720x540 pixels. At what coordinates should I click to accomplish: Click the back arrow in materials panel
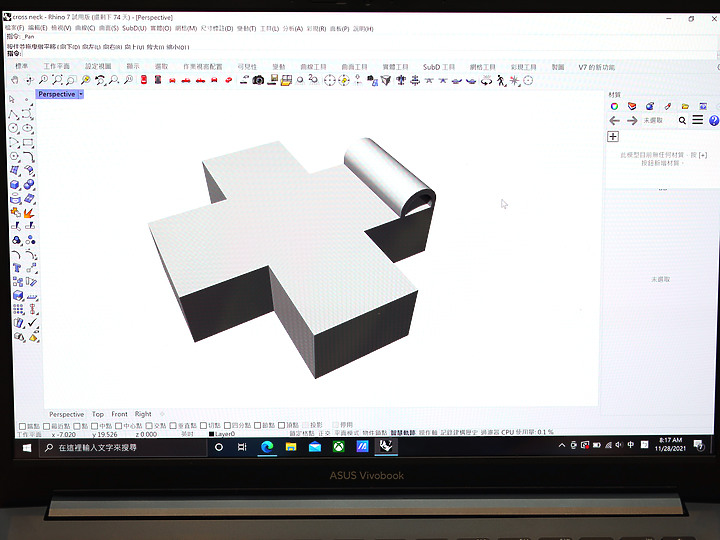(614, 120)
